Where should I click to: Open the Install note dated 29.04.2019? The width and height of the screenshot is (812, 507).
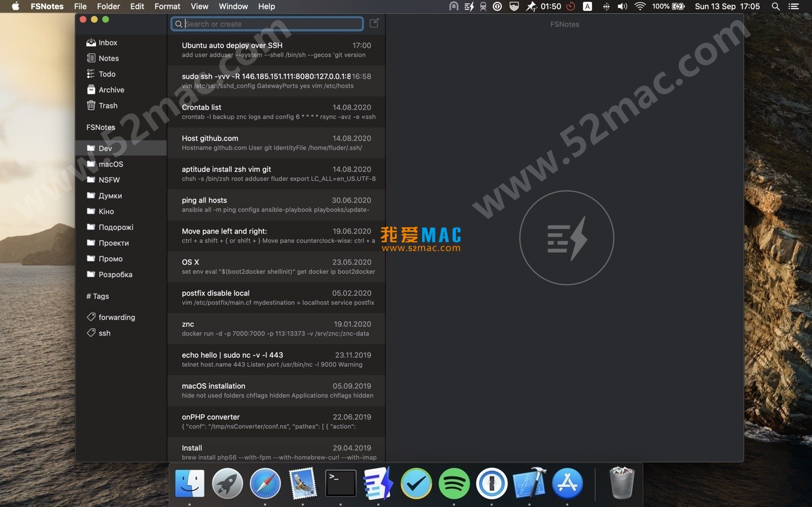pyautogui.click(x=276, y=450)
